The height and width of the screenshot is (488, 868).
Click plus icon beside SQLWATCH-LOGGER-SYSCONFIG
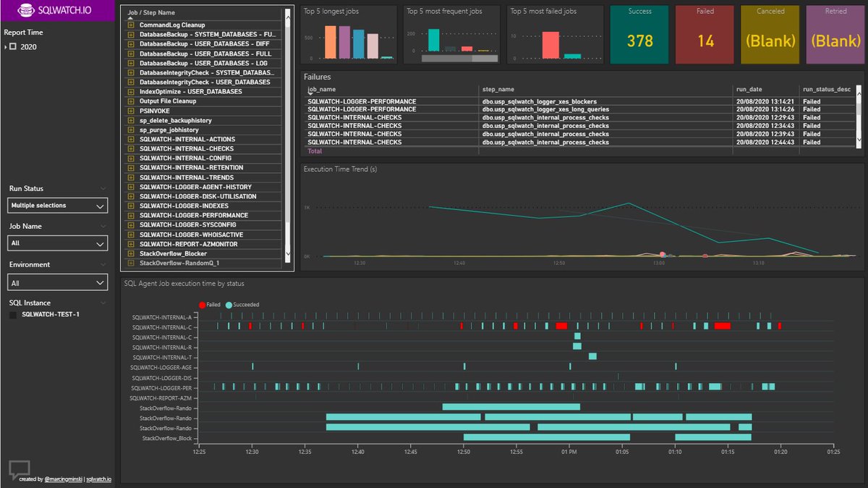coord(131,225)
